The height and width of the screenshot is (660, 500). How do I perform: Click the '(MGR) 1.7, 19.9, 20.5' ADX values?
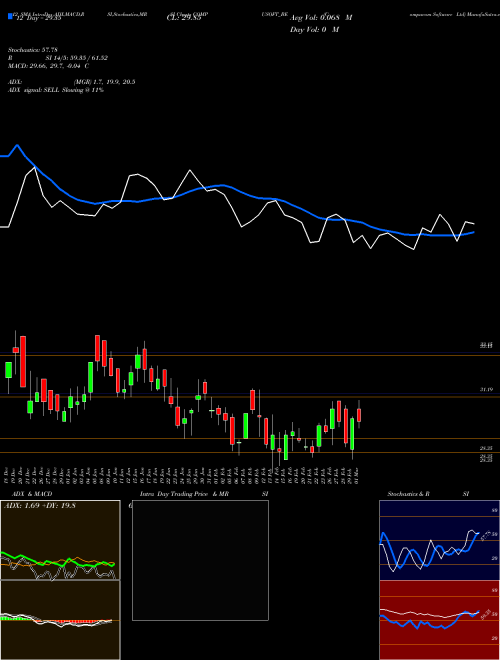[x=104, y=82]
